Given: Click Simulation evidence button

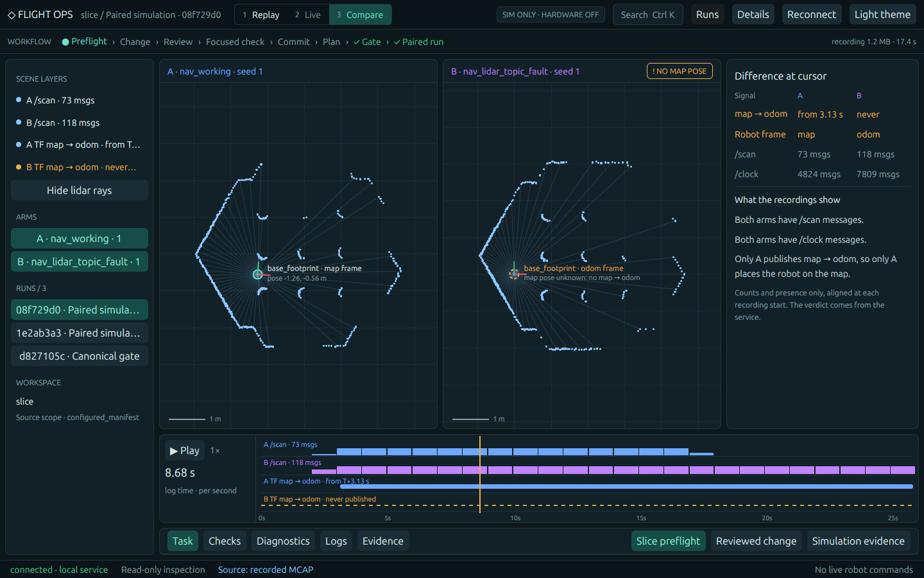Looking at the screenshot, I should tap(859, 541).
